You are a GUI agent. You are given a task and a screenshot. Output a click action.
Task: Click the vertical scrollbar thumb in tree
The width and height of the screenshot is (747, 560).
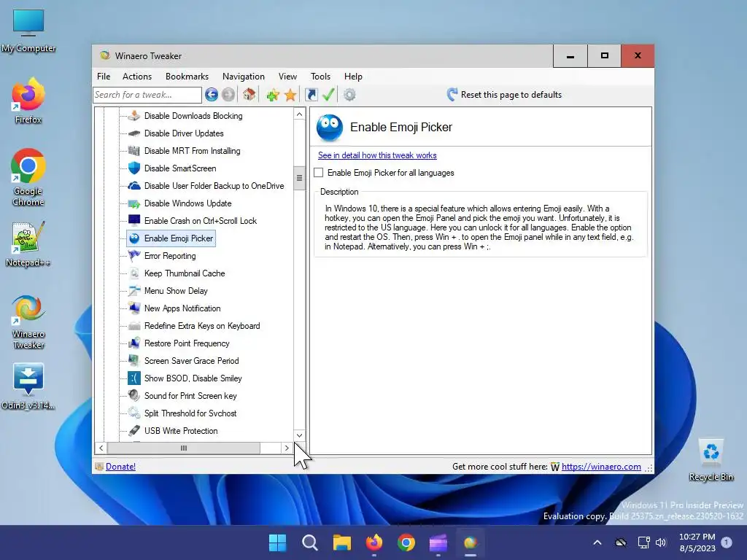point(299,178)
